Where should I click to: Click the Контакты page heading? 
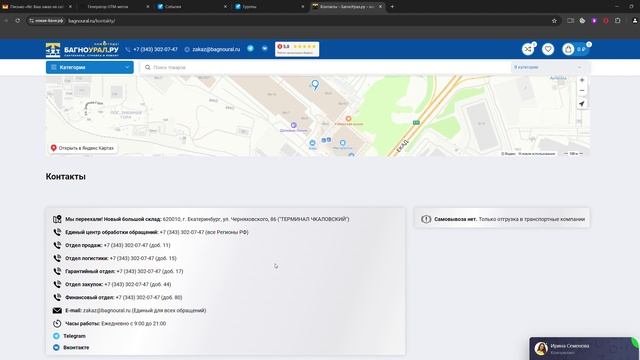[66, 177]
